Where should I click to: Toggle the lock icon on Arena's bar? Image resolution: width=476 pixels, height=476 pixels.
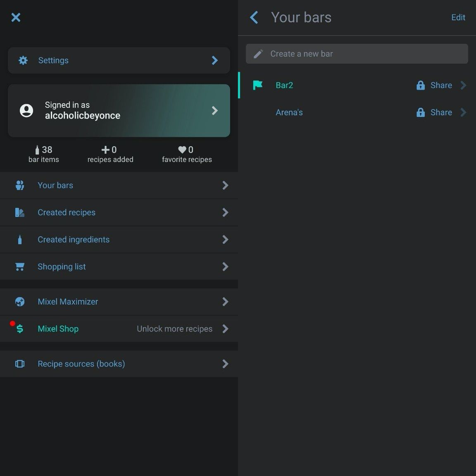[420, 112]
